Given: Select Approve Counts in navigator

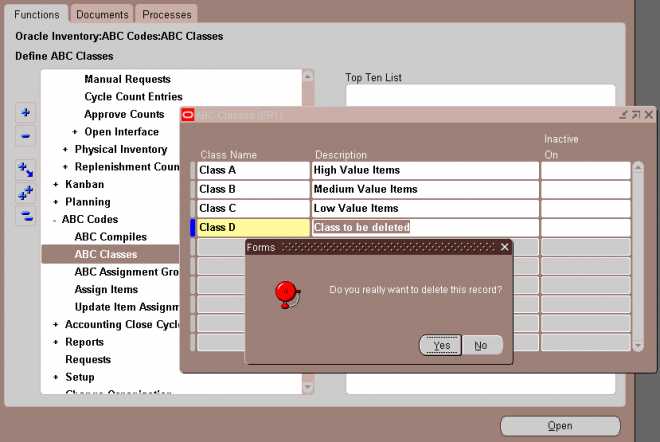Looking at the screenshot, I should 124,114.
